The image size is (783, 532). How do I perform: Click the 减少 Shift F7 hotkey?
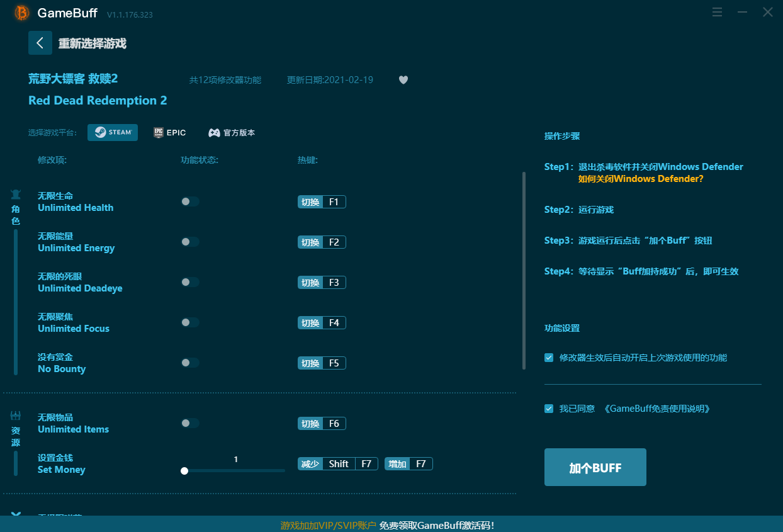(338, 464)
